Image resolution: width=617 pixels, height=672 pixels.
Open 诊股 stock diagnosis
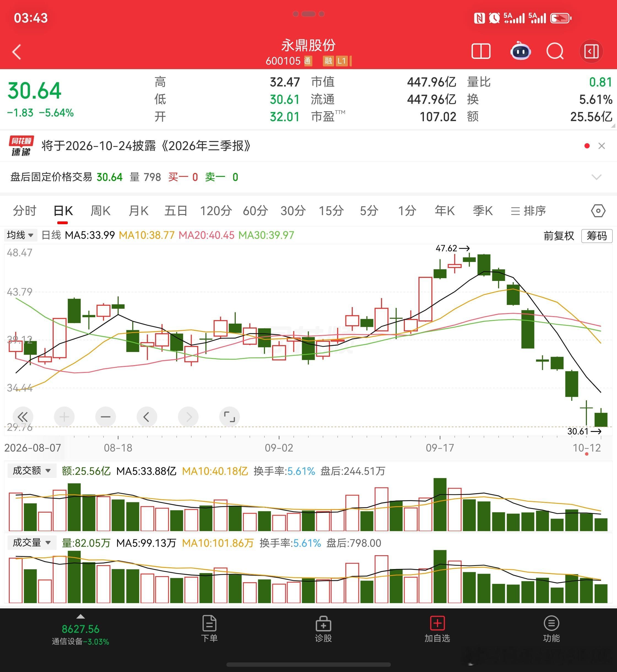[x=323, y=629]
